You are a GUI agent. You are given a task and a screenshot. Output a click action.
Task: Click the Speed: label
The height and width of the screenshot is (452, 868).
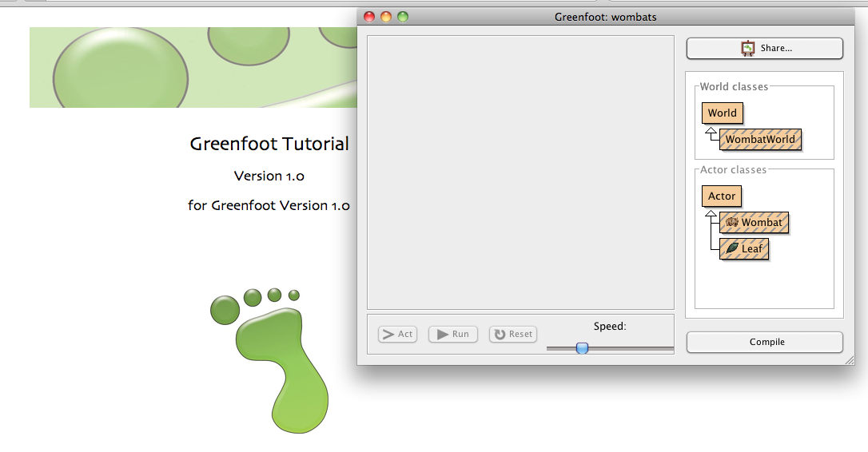[x=610, y=327]
